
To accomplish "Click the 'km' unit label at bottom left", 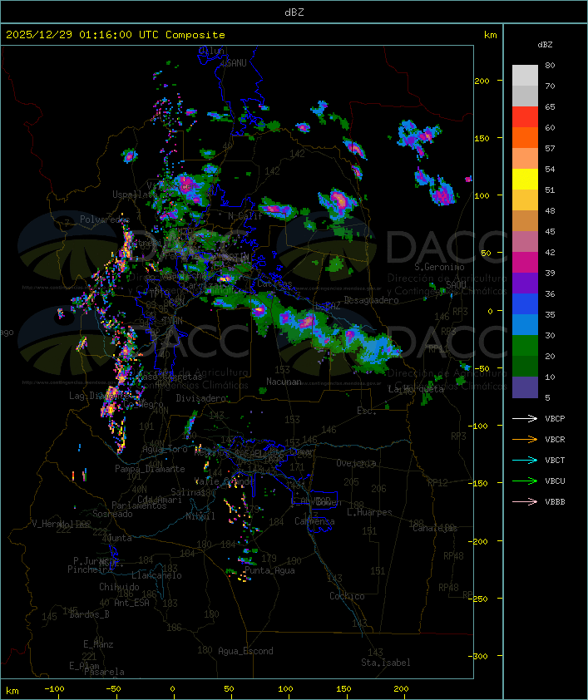I will (12, 691).
